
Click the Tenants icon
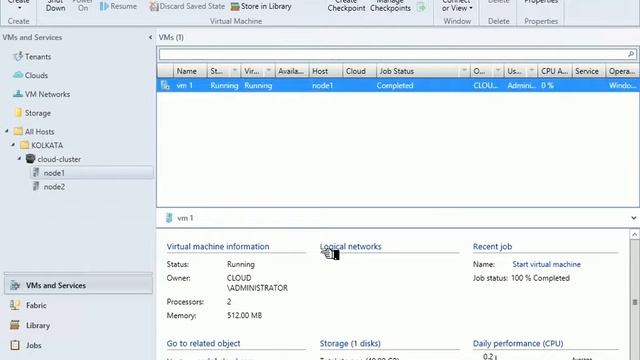[18, 56]
